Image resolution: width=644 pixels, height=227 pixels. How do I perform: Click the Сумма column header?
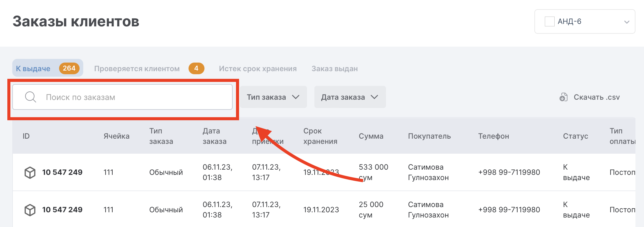[x=371, y=136]
